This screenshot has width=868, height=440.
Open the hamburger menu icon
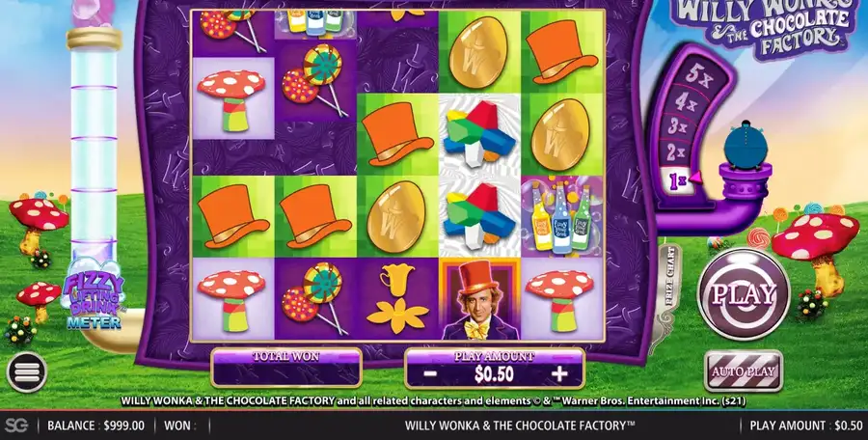tap(27, 372)
